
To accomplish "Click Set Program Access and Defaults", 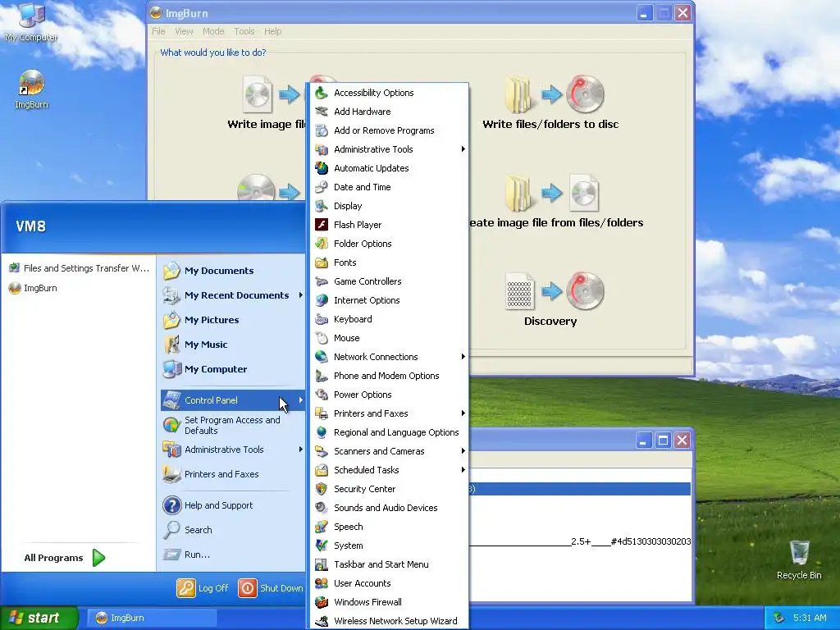I will click(233, 426).
